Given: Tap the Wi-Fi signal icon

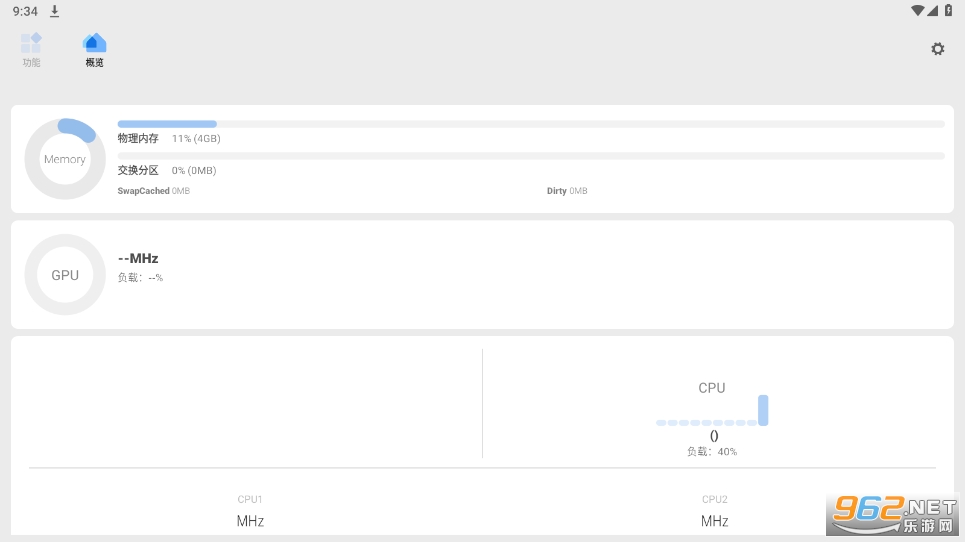Looking at the screenshot, I should (917, 11).
